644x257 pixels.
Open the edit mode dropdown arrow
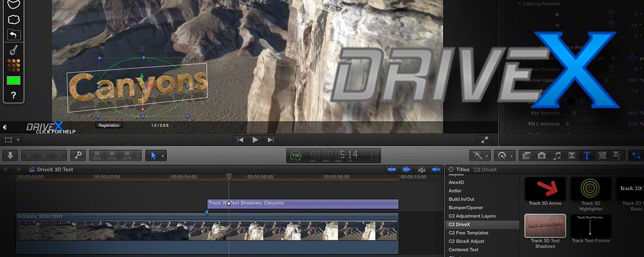pos(138,155)
